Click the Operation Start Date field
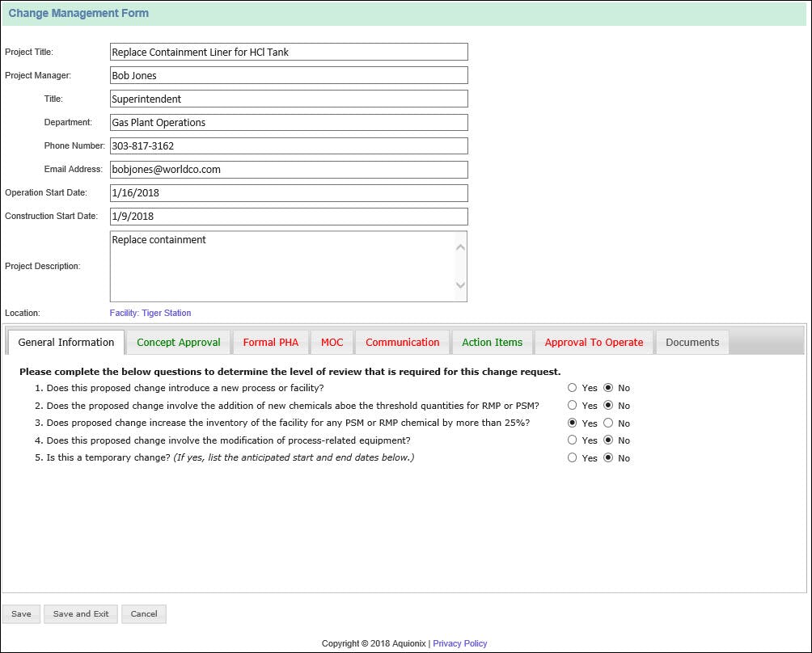Viewport: 812px width, 653px height. click(288, 193)
